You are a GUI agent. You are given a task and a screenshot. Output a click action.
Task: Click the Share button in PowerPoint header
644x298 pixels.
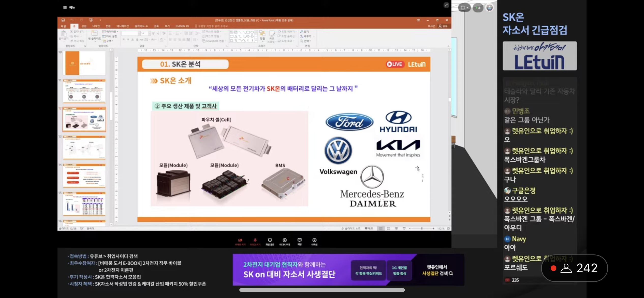point(443,26)
